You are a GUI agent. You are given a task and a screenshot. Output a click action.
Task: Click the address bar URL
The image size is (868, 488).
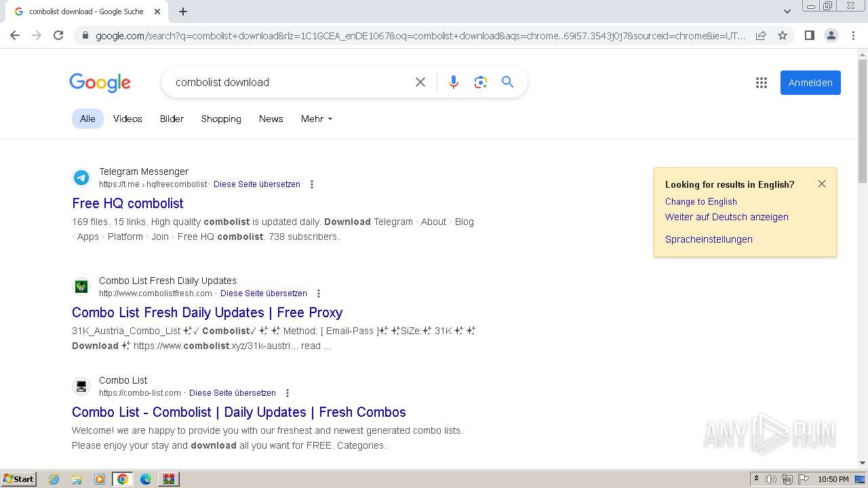[x=420, y=35]
